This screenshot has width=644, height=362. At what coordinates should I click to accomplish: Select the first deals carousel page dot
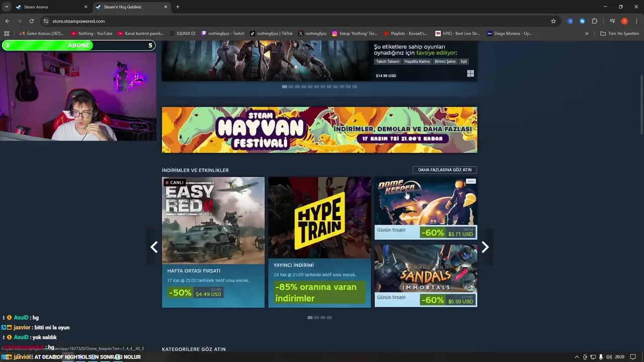[310, 318]
